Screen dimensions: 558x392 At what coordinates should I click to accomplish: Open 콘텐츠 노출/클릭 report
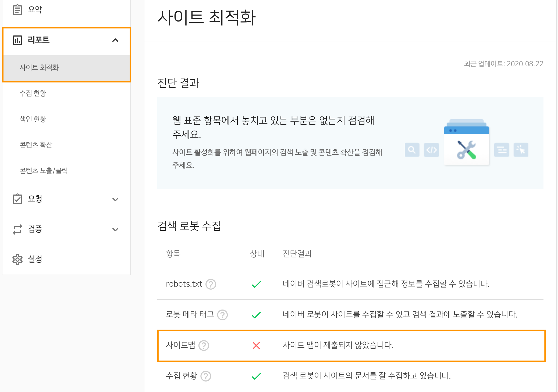44,171
